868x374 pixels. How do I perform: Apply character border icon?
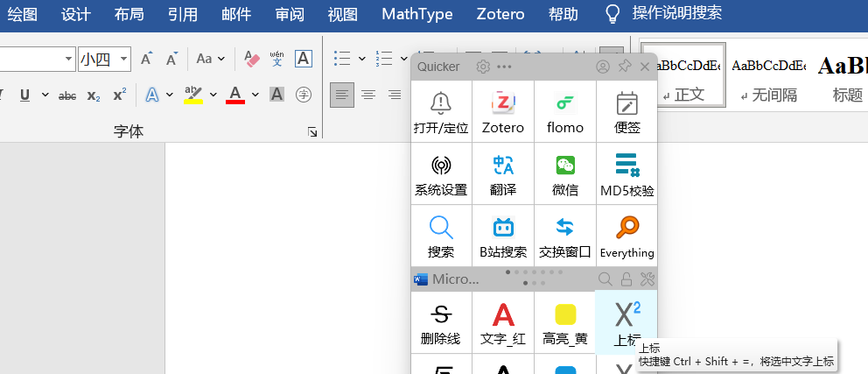click(x=304, y=59)
